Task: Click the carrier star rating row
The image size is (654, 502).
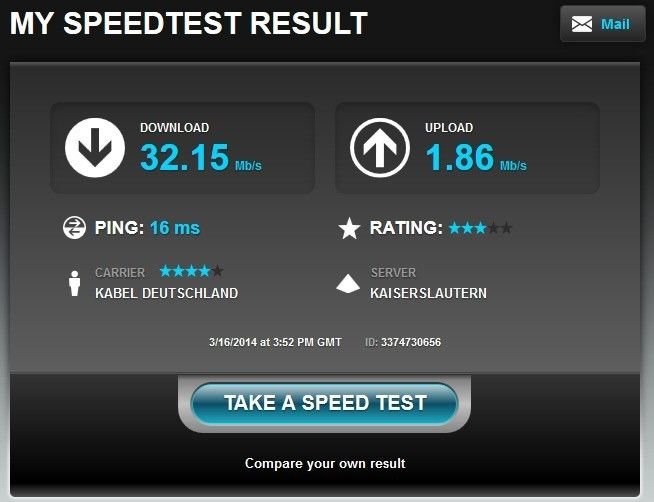Action: coord(191,271)
